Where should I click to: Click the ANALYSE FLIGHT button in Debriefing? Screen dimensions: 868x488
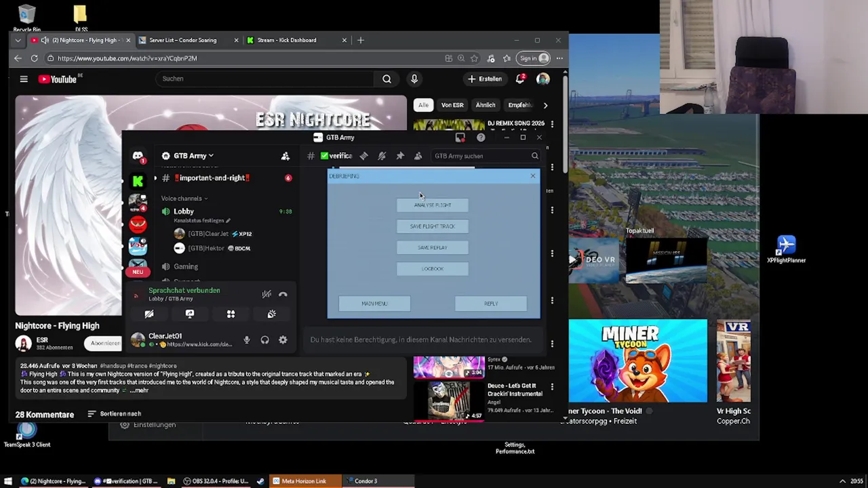point(432,205)
